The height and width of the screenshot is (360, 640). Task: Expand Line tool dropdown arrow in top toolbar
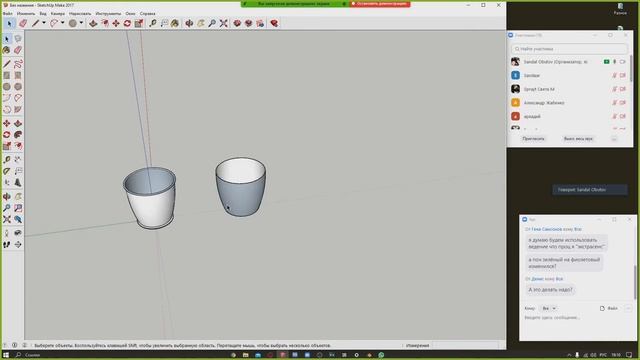click(x=44, y=23)
